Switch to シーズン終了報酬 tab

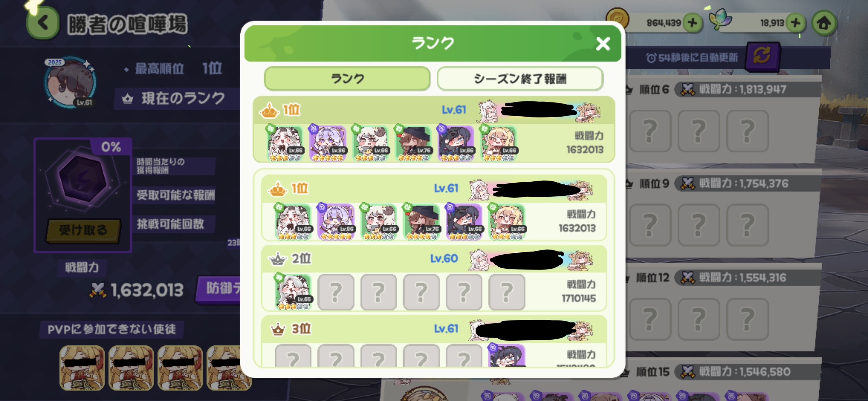coord(520,79)
